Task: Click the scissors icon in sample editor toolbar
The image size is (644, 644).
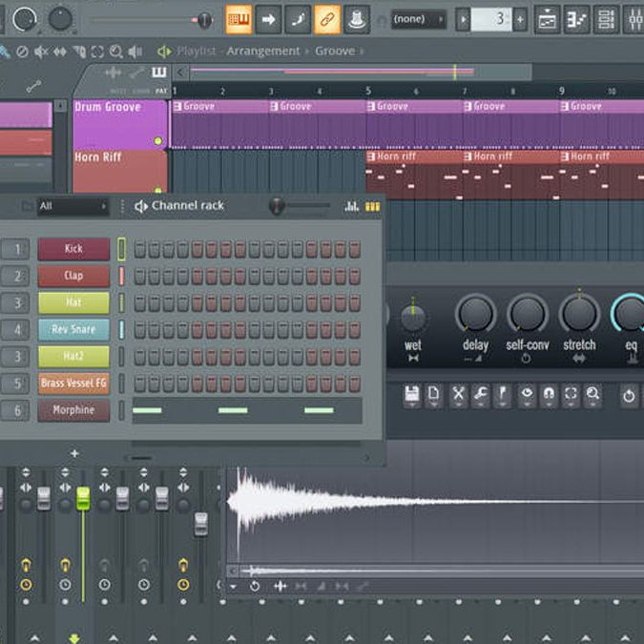Action: 458,394
